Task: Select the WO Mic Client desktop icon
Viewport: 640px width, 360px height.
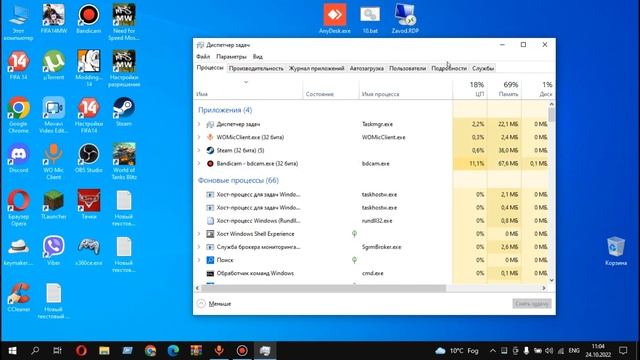Action: tap(53, 162)
